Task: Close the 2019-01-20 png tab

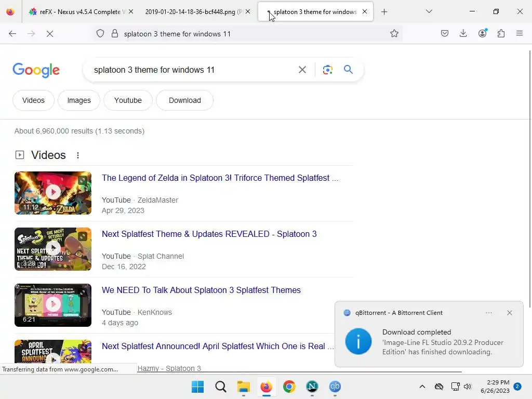Action: pyautogui.click(x=248, y=12)
